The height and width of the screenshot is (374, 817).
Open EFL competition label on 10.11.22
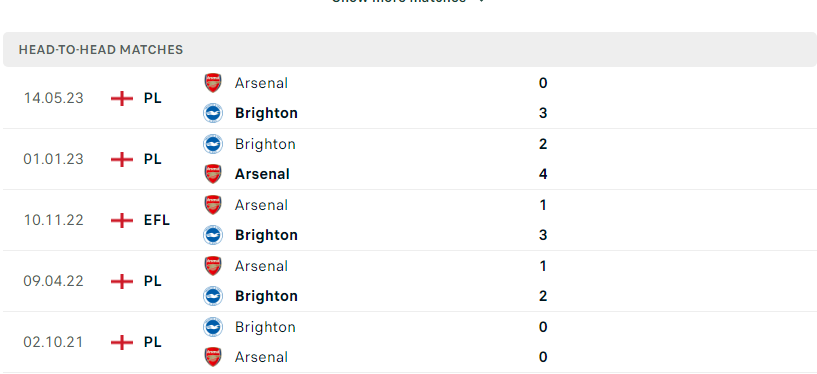(157, 220)
